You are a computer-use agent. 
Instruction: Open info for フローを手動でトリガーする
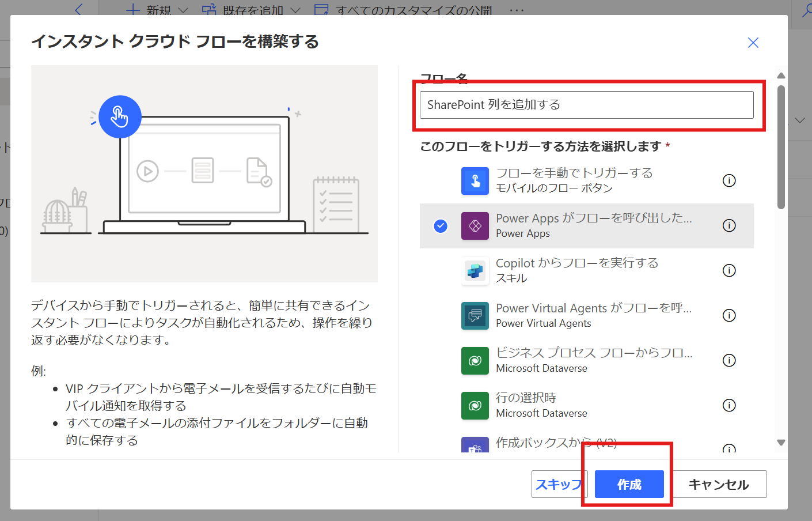pos(729,180)
